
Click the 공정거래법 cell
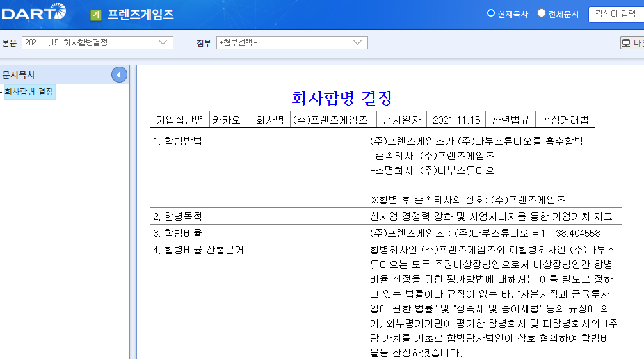[x=565, y=120]
